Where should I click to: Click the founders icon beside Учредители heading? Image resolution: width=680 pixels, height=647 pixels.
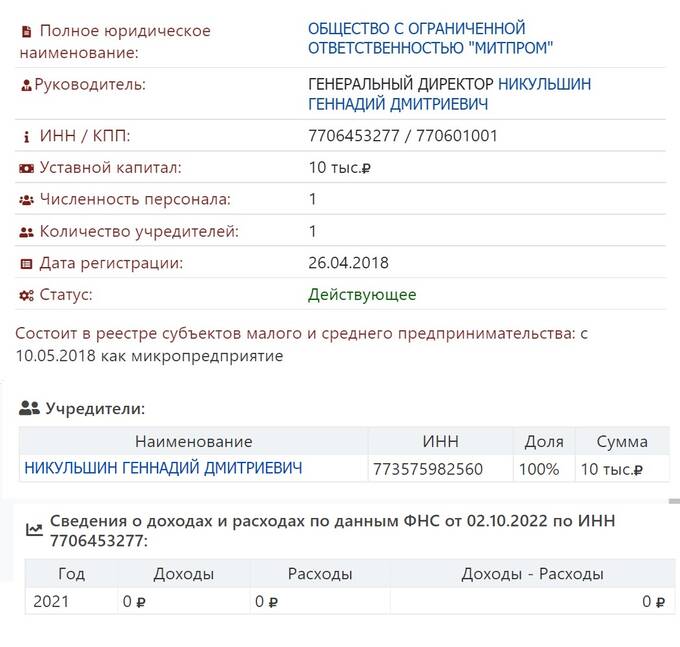click(29, 408)
